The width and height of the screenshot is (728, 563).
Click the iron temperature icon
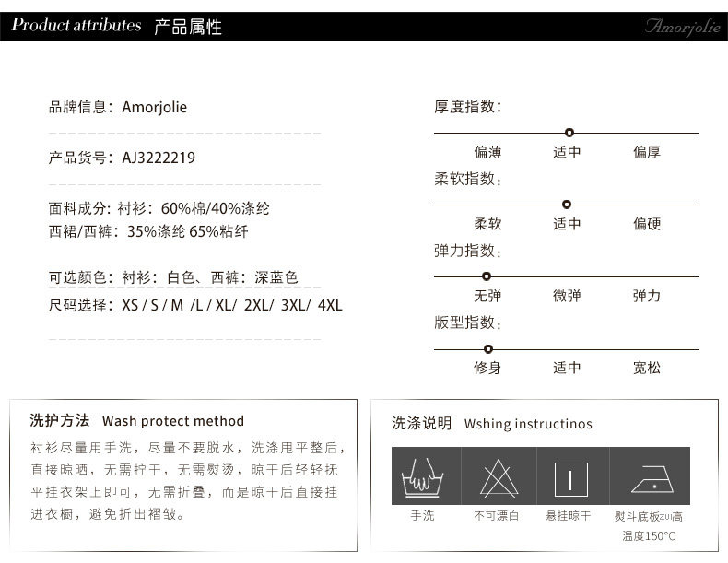click(x=649, y=476)
